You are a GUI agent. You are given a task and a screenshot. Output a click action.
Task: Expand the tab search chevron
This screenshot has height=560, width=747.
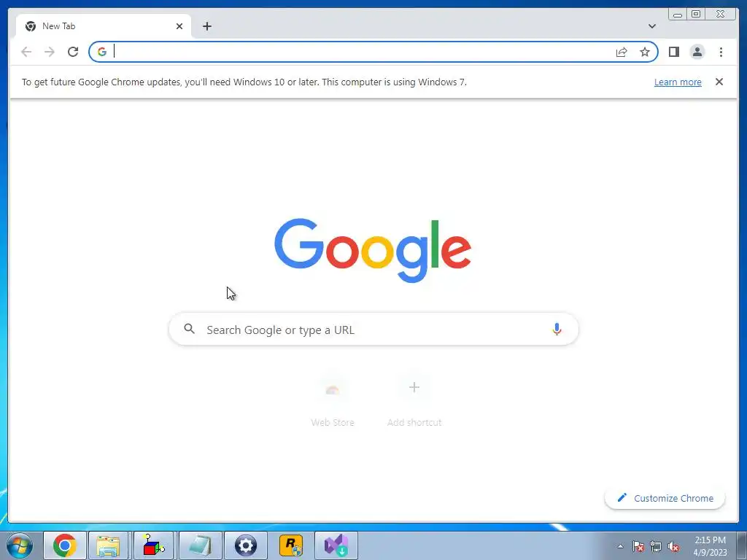tap(652, 26)
